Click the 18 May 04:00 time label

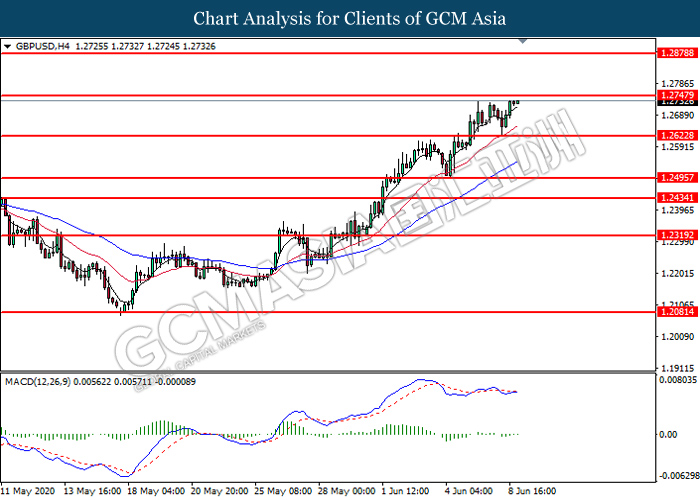click(x=156, y=491)
